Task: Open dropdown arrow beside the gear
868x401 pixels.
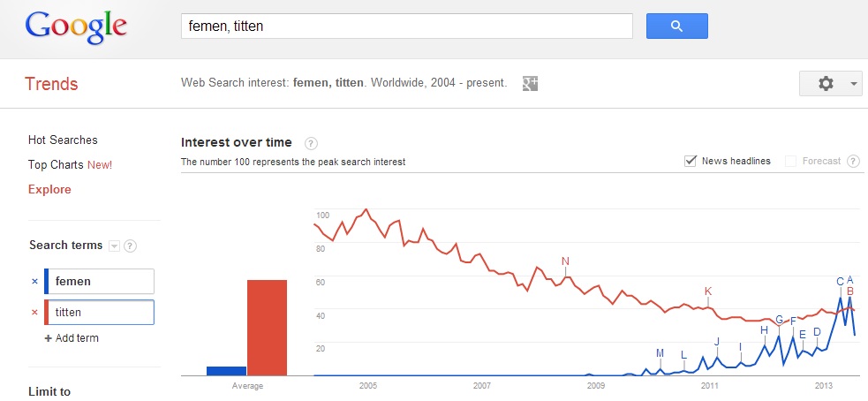Action: coord(853,84)
